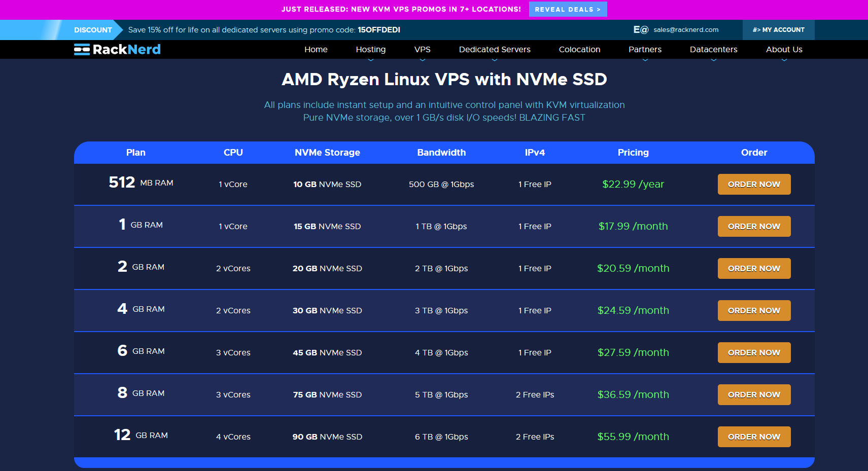Click the 3 TB @ 1Gbps bandwidth cell
Screen dimensions: 868x471
(x=441, y=311)
